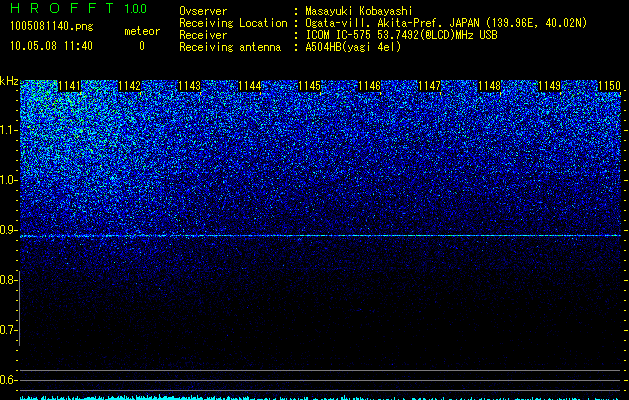Click the 1143 time marker
This screenshot has height=400, width=629.
[189, 86]
